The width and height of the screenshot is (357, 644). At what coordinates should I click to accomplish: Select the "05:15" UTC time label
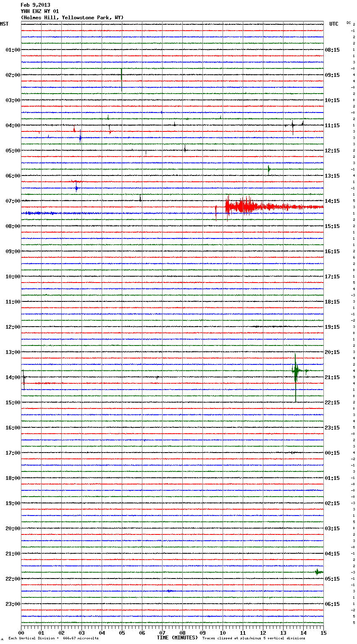pos(332,579)
